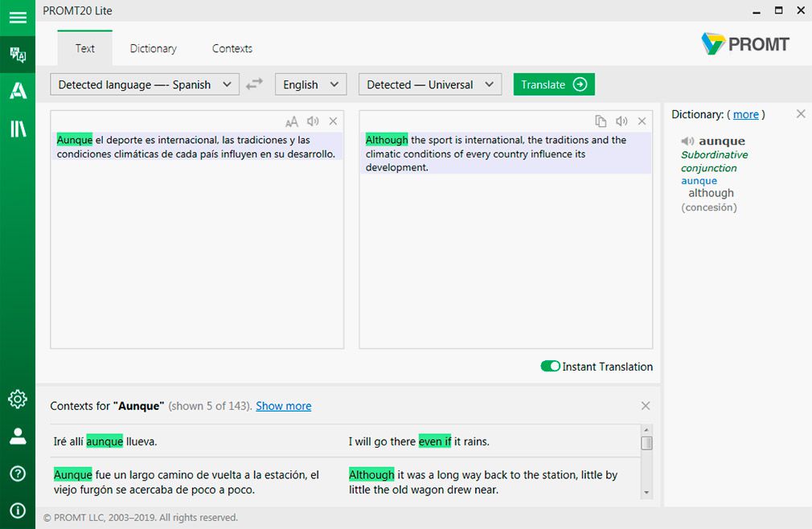Viewport: 812px width, 529px height.
Task: Switch to the Dictionary tab
Action: click(x=154, y=48)
